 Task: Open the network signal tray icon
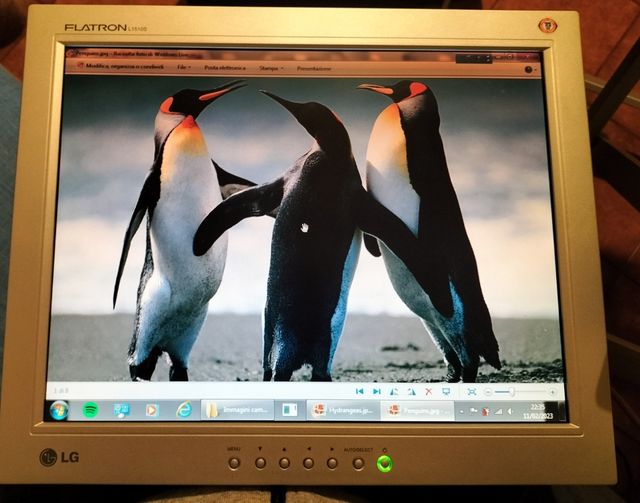498,412
